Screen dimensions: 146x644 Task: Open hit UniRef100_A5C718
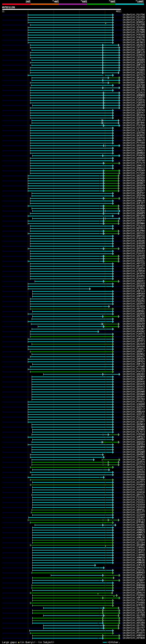[134, 316]
